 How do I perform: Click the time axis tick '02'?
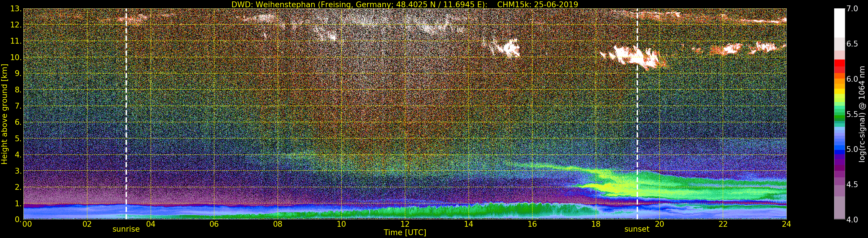(87, 224)
